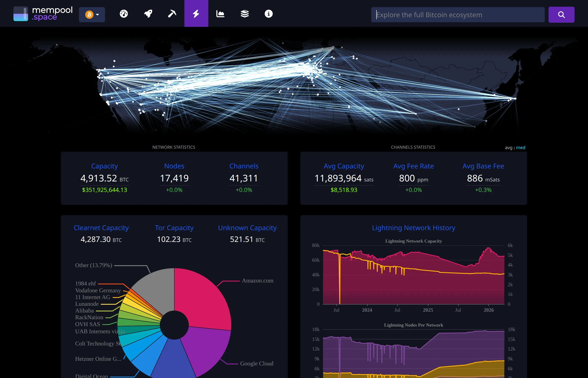Click the Colt Technology label
The height and width of the screenshot is (378, 588).
tap(98, 344)
